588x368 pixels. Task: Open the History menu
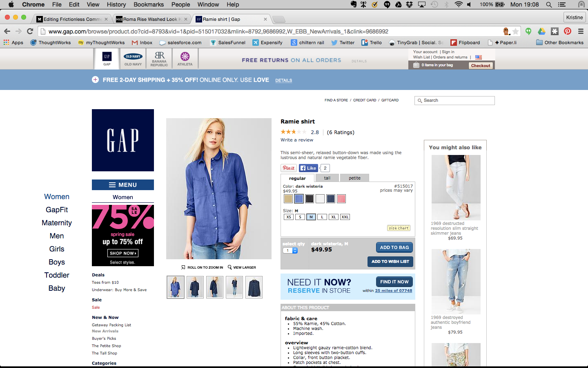click(116, 4)
